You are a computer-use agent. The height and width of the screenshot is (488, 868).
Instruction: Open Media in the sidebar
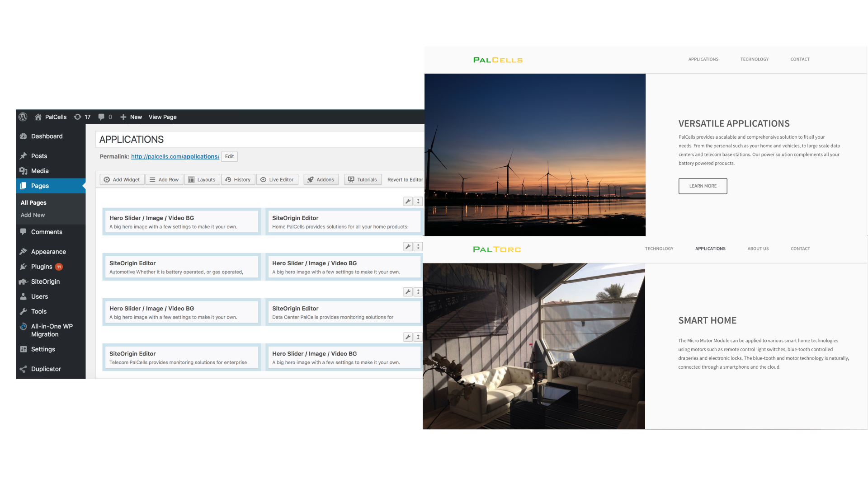pos(51,171)
